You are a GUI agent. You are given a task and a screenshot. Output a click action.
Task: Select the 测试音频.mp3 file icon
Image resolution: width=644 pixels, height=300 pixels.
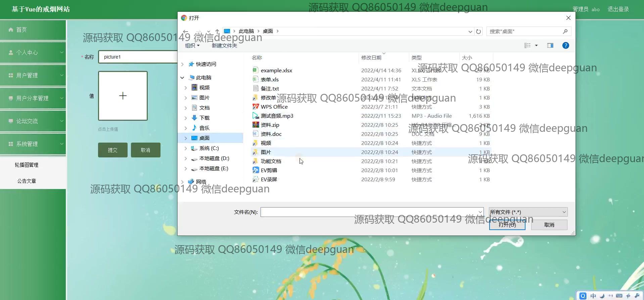point(256,116)
